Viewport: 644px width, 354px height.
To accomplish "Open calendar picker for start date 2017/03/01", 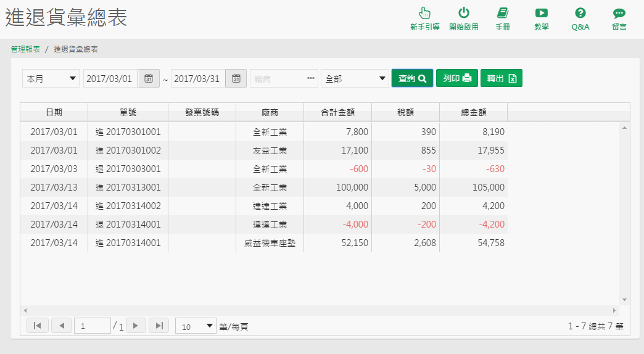I will pos(149,78).
